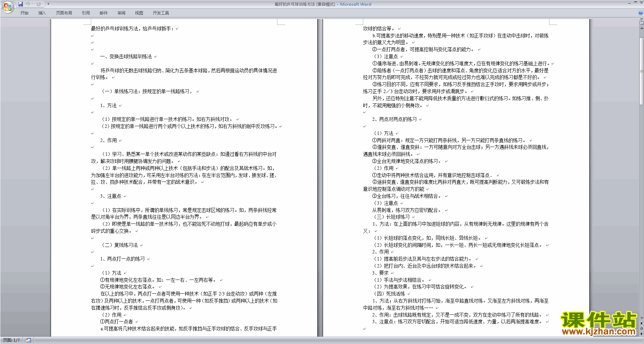
Task: Click line ②一点打两点者，可提高控制
Action: click(423, 49)
